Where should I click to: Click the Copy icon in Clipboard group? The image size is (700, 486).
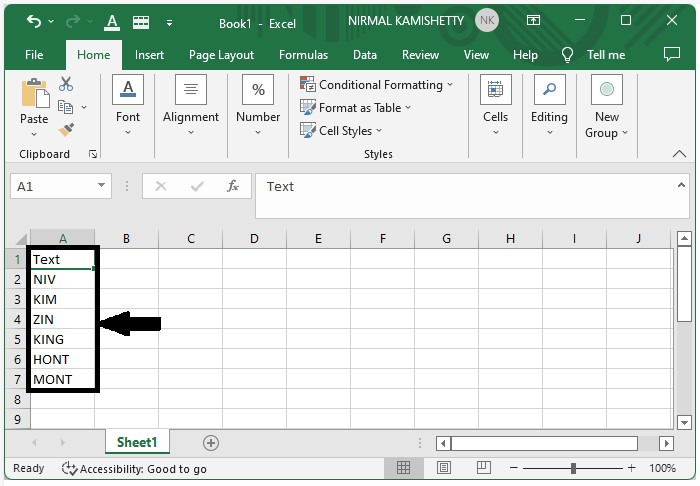point(66,107)
